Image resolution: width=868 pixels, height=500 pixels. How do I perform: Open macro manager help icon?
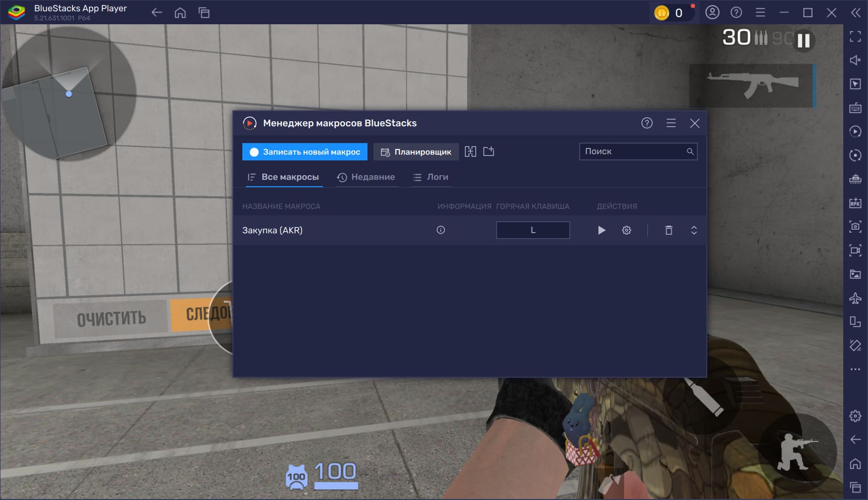click(647, 123)
